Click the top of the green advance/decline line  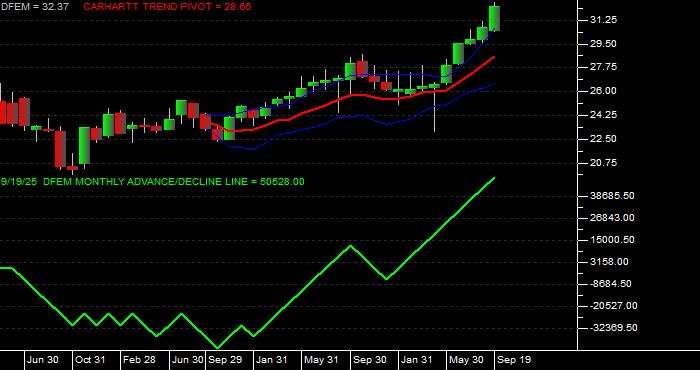[494, 178]
